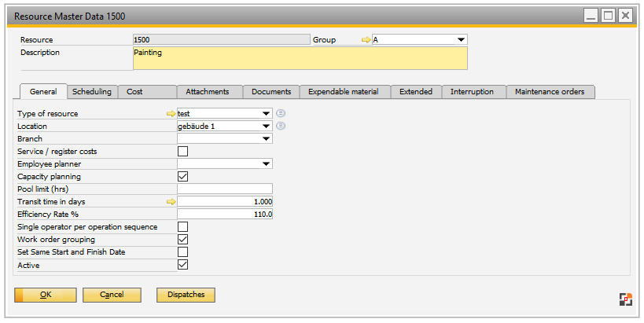Open the Maintenance orders tab
The image size is (644, 323).
pos(550,92)
